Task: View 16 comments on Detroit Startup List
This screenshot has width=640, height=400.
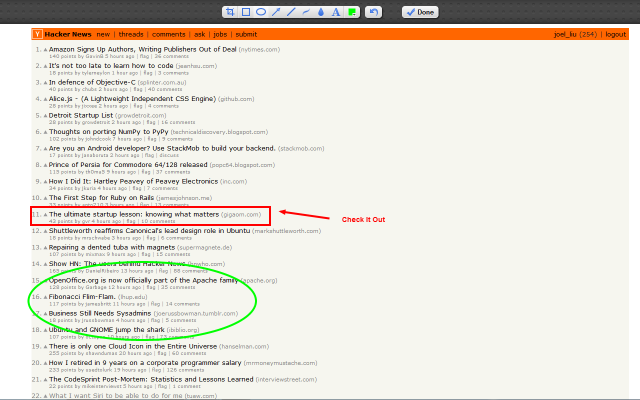Action: 178,122
